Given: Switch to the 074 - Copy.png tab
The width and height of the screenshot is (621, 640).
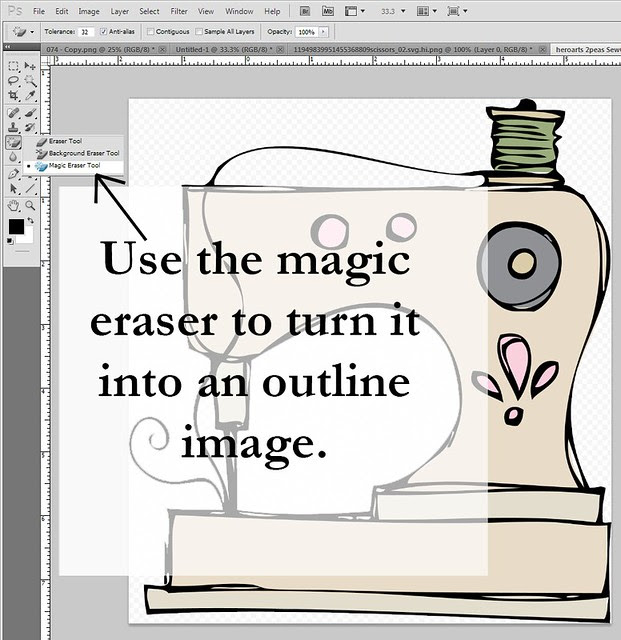Looking at the screenshot, I should [x=100, y=49].
